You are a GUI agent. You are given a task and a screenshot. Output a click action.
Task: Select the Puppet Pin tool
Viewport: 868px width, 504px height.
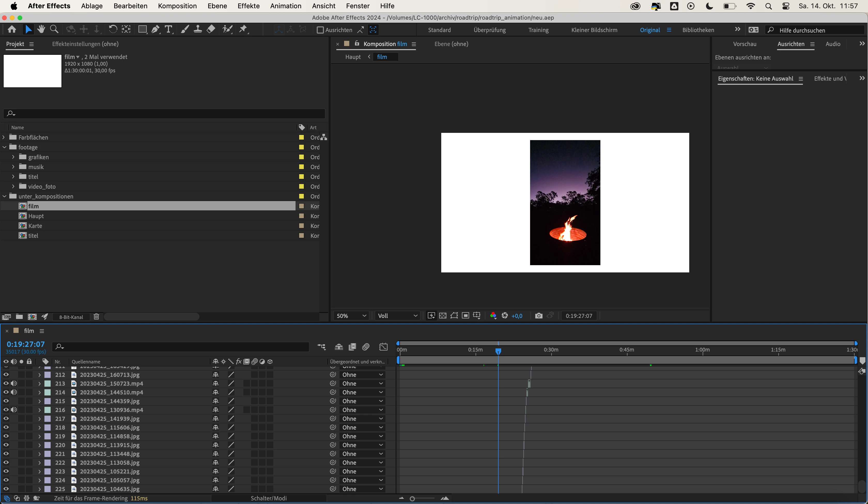(x=243, y=30)
